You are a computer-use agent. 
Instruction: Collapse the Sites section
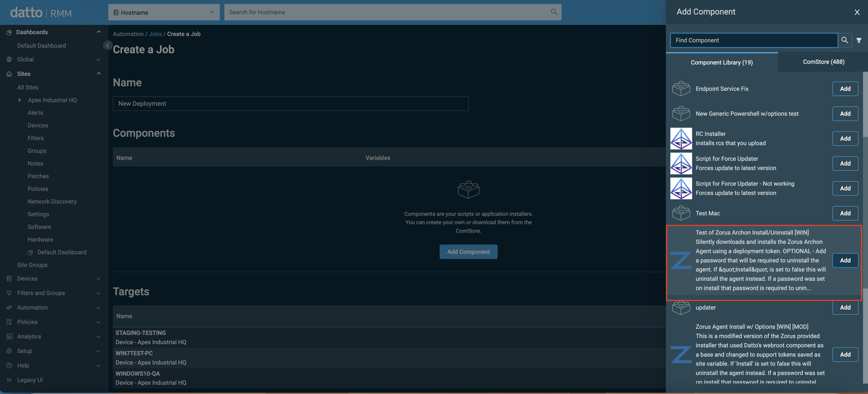98,73
